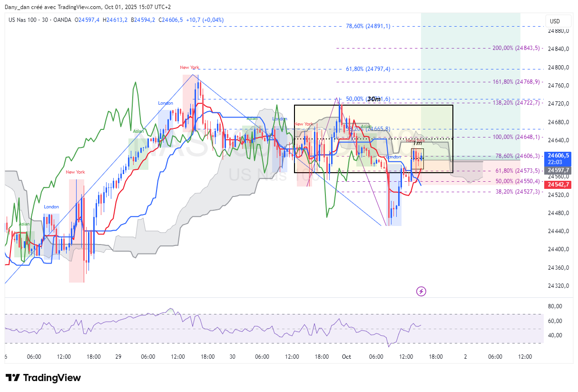The width and height of the screenshot is (578, 392).
Task: Click date 29 on the time axis
Action: point(118,356)
